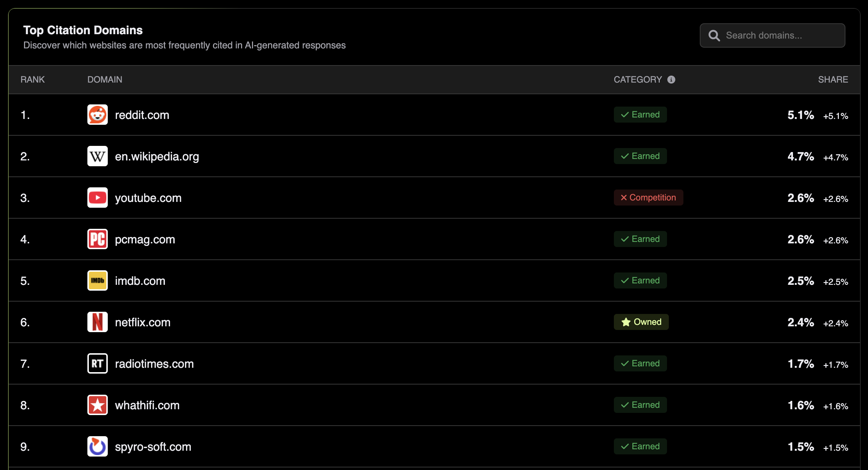This screenshot has width=868, height=470.
Task: Sort by the RANK column header
Action: 32,79
